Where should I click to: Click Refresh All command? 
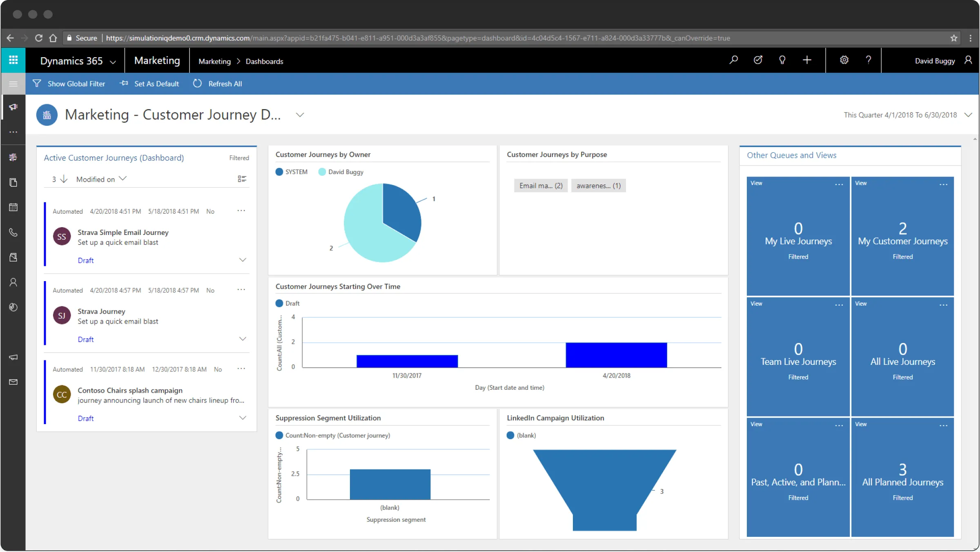click(218, 84)
